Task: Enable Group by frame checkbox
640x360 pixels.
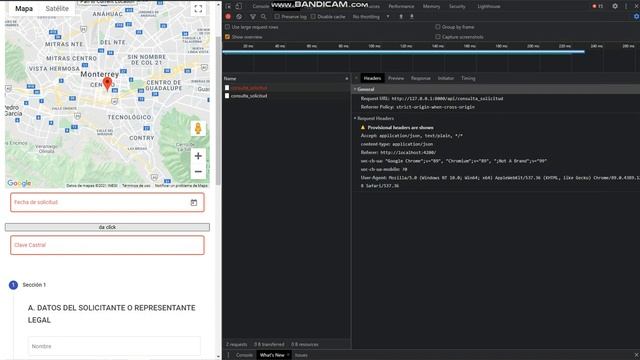Action: tap(438, 27)
